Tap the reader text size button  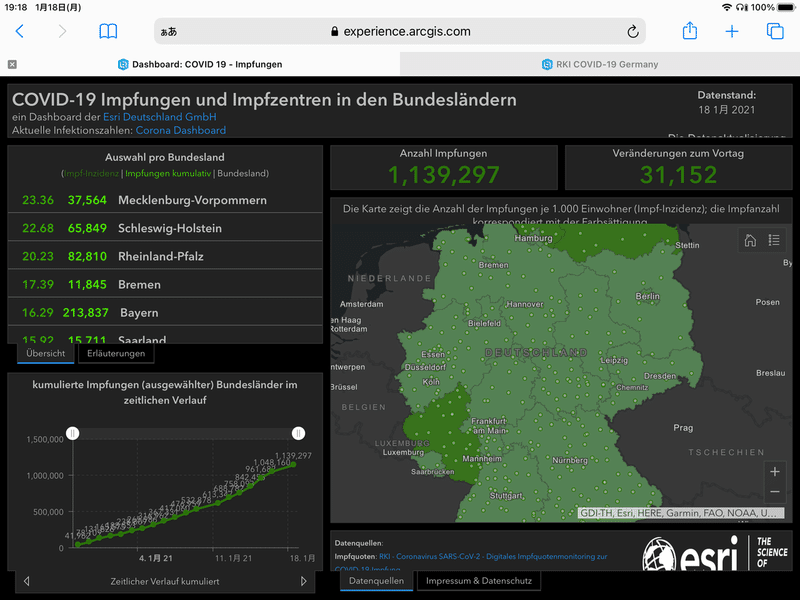(169, 32)
